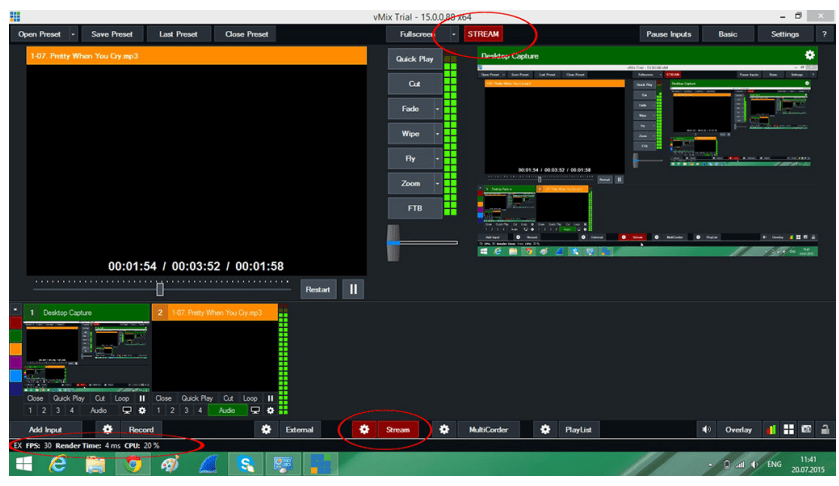The height and width of the screenshot is (486, 839).
Task: Collapse the input list with small arrow
Action: [x=15, y=309]
